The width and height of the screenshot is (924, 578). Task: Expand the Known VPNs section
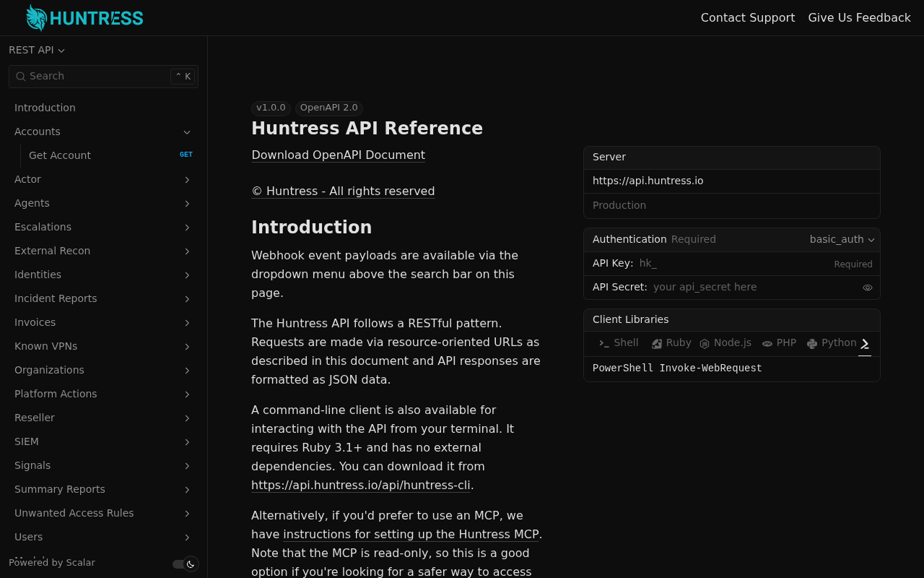pos(187,347)
